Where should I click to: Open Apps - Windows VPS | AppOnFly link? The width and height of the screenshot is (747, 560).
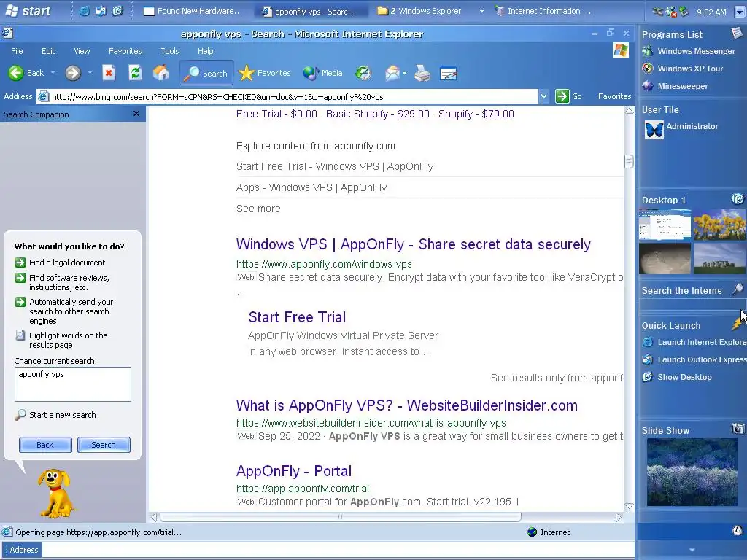[311, 187]
